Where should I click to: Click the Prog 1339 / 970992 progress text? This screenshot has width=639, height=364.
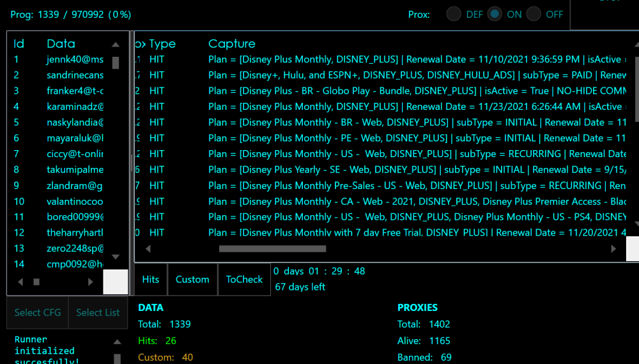(71, 15)
